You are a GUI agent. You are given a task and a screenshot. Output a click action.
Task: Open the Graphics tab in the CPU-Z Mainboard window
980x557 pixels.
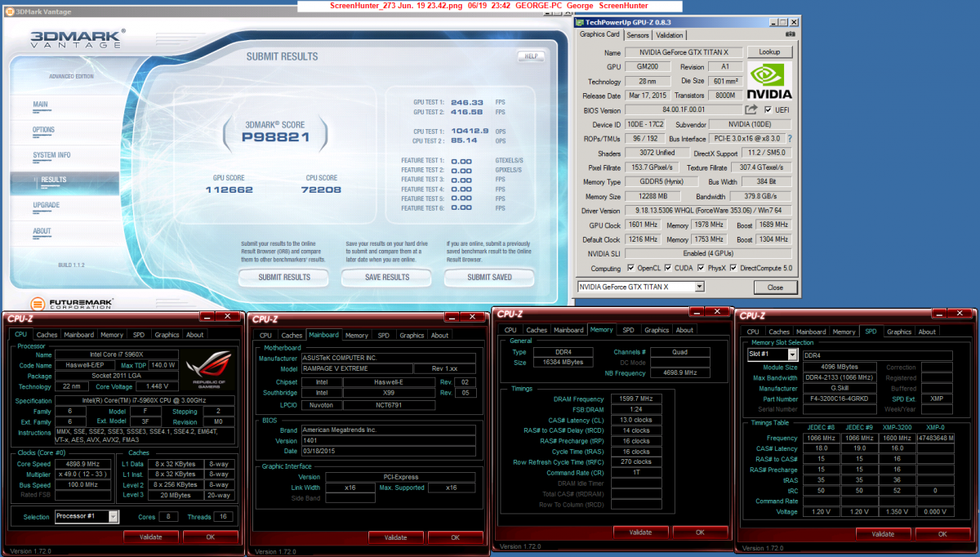coord(412,335)
